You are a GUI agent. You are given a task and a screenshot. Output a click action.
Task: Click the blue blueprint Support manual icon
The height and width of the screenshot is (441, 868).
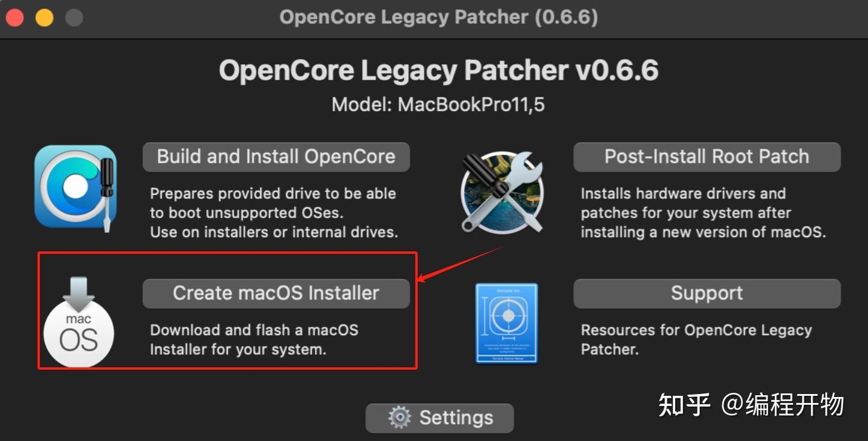coord(506,324)
